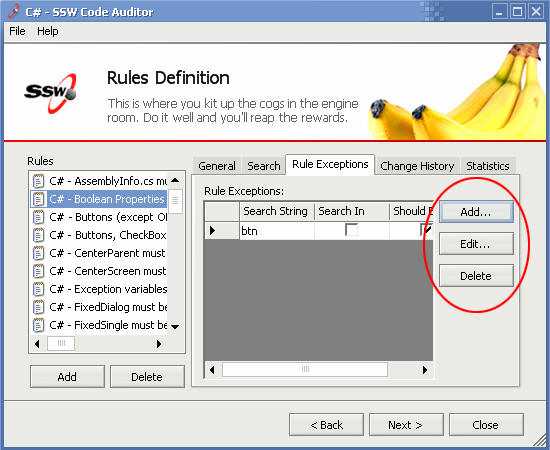Click the rules list scroll-up arrow
The image size is (550, 450).
175,181
